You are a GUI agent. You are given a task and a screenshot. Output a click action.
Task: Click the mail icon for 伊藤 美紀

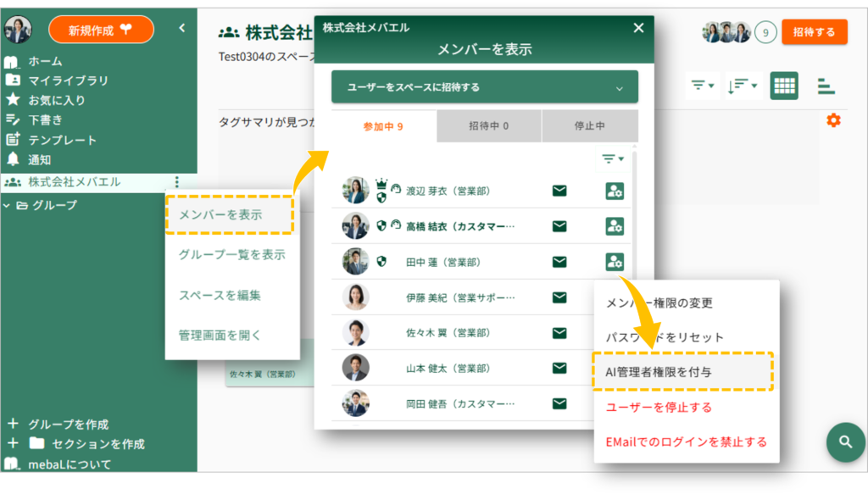[x=559, y=297]
